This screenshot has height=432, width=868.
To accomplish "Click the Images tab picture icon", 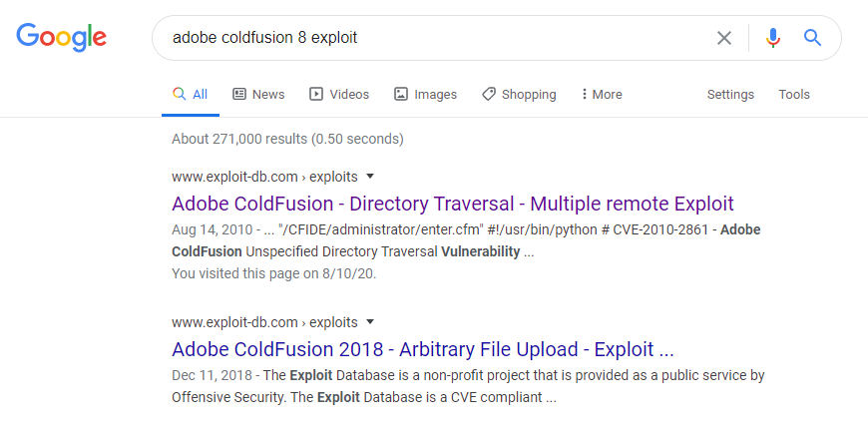I will (401, 94).
